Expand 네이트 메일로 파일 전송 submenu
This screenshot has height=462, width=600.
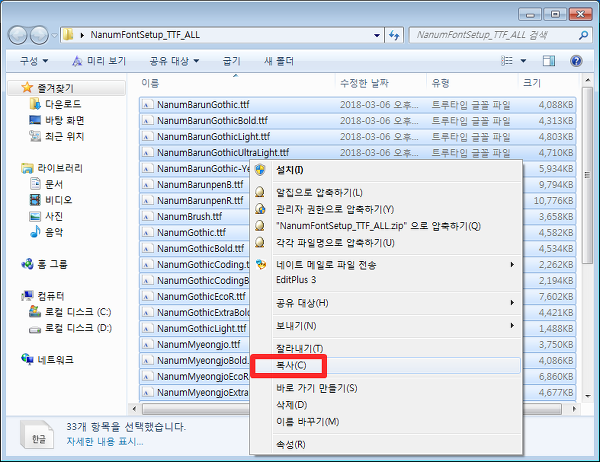pos(386,264)
